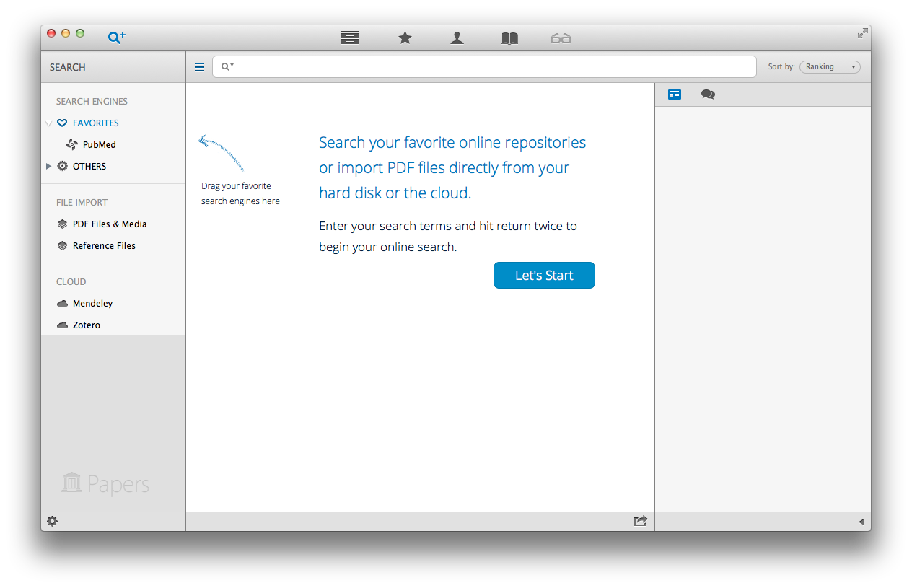
Task: Collapse the FAVORITES group chevron
Action: (x=48, y=123)
